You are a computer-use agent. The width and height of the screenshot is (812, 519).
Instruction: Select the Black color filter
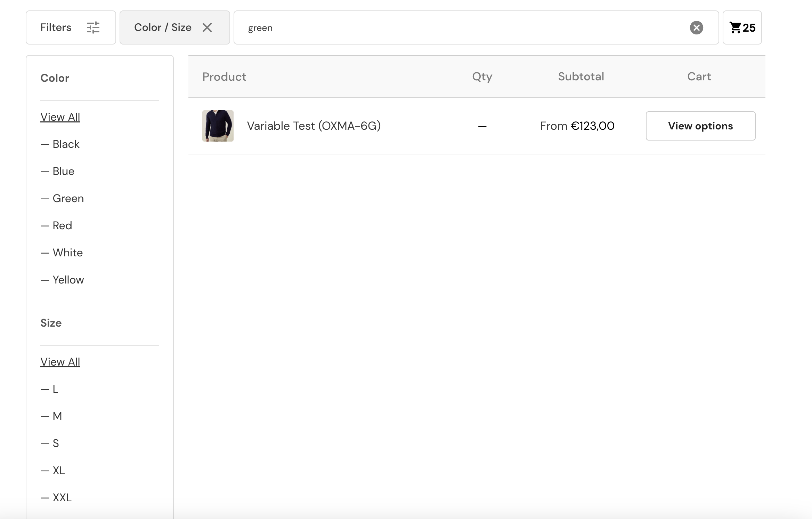pos(66,144)
